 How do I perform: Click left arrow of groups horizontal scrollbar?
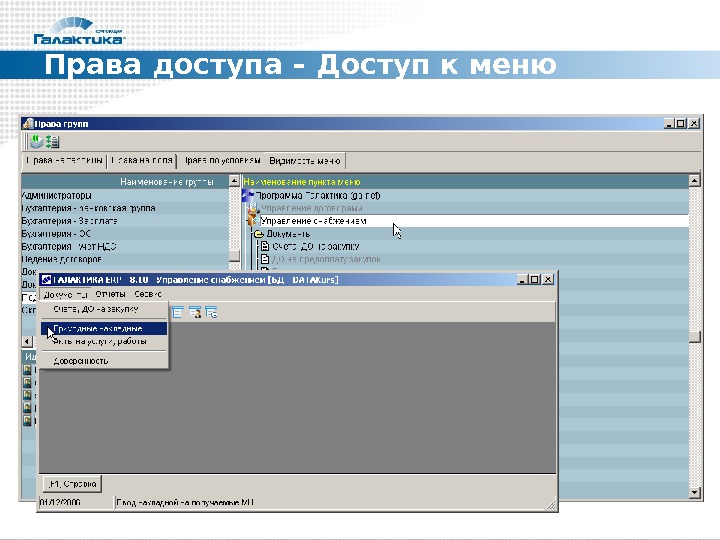(x=27, y=341)
